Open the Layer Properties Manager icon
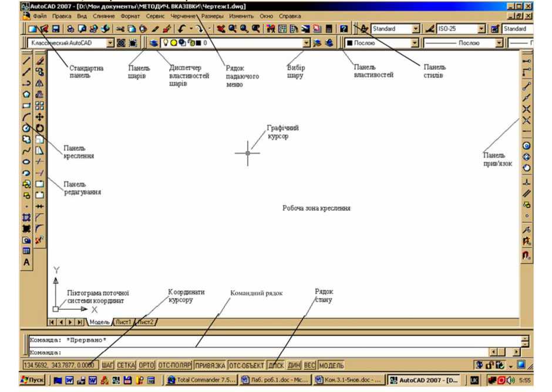 point(153,43)
